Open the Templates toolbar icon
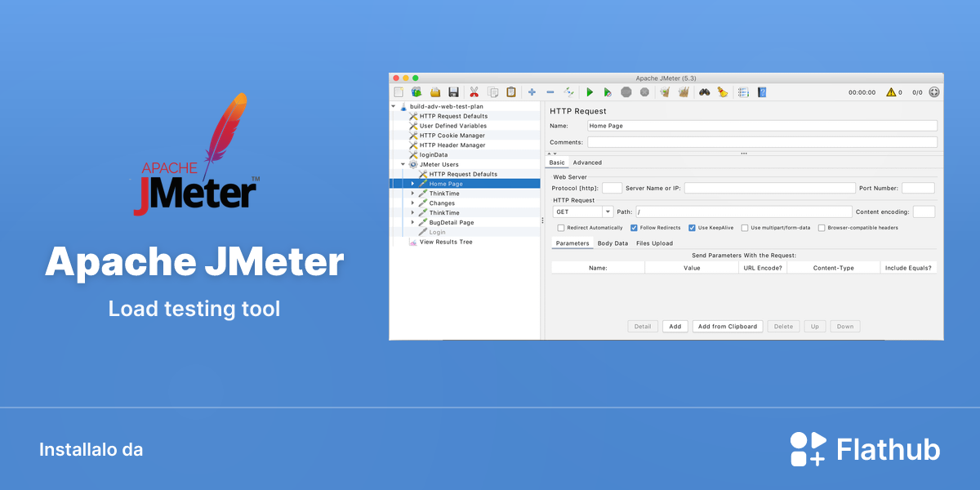980x490 pixels. 416,92
